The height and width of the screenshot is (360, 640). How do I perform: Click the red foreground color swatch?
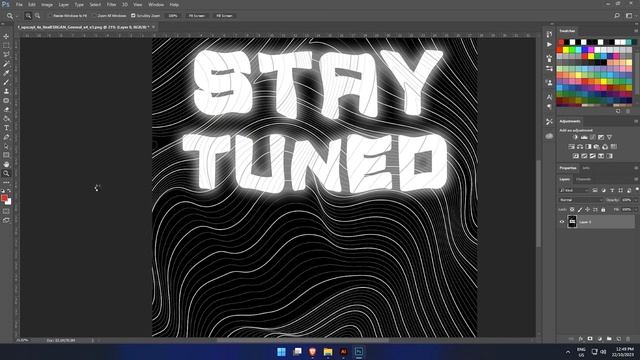pos(4,198)
